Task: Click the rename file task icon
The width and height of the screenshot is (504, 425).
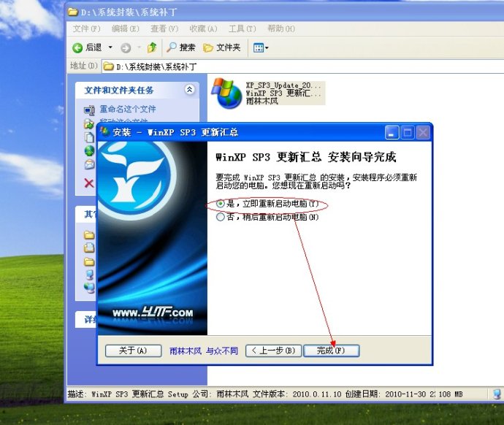Action: [x=89, y=110]
